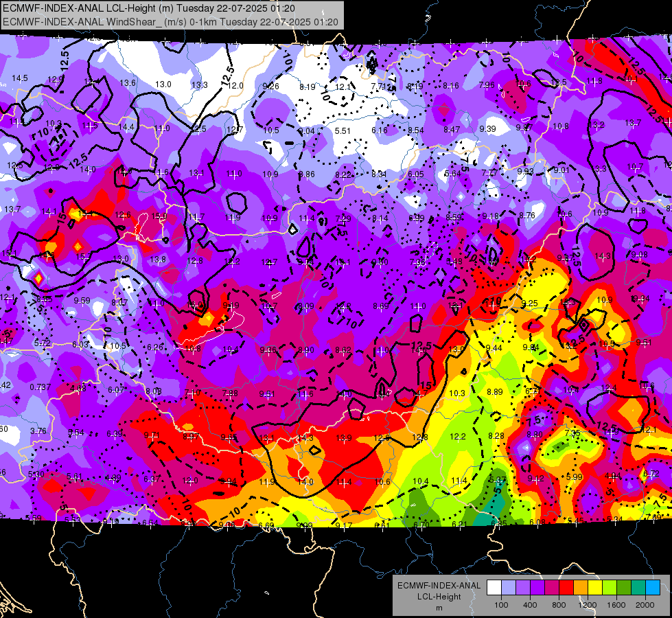Select the 9.01 grid value
This screenshot has width=672, height=618.
561,170
